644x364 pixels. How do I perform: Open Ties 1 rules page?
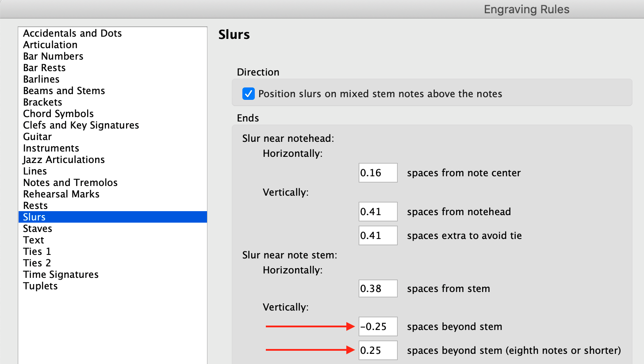click(113, 251)
